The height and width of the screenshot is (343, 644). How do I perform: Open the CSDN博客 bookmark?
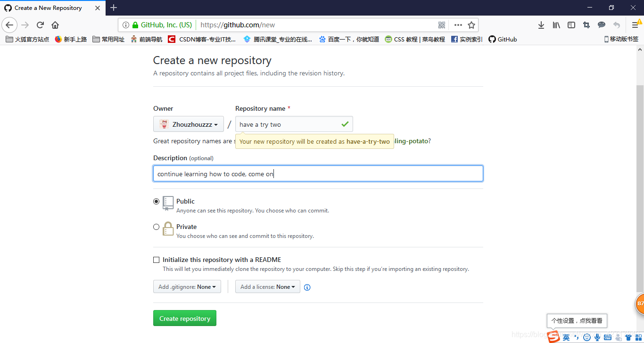(202, 39)
